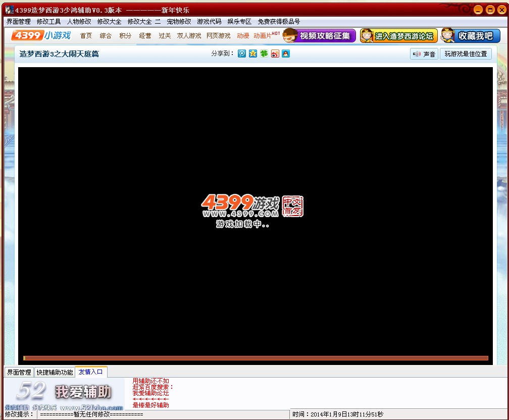Open the 积分 category link
509x420 pixels.
[x=125, y=36]
